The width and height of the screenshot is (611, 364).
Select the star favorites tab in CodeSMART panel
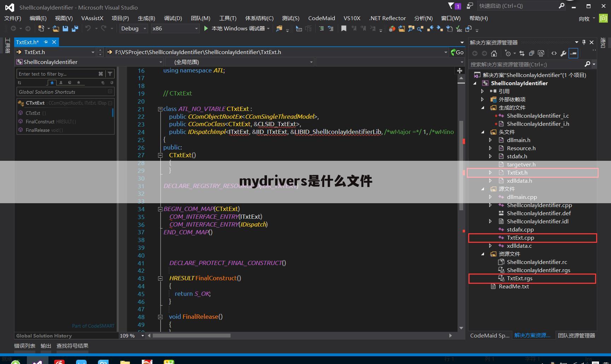coord(78,83)
